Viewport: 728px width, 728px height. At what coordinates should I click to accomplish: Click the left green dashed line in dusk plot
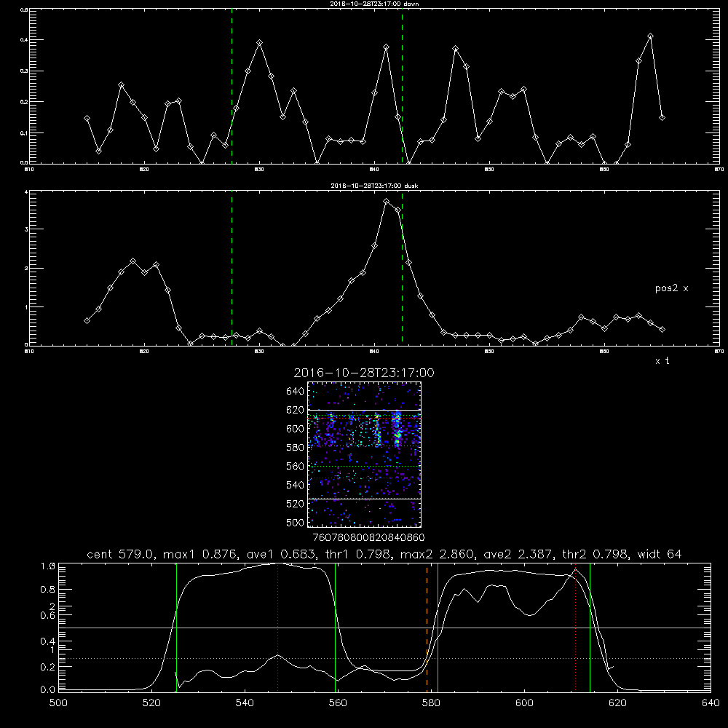(232, 268)
